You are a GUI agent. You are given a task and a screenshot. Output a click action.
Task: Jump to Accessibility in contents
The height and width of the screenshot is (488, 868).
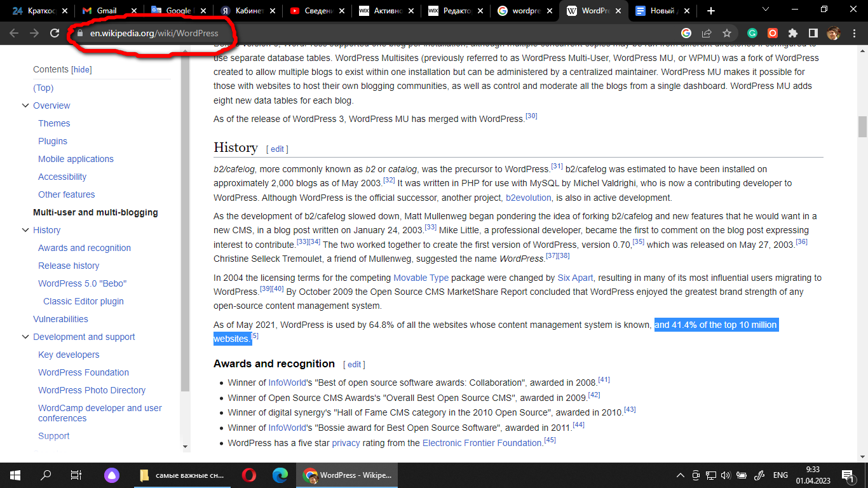(x=62, y=177)
